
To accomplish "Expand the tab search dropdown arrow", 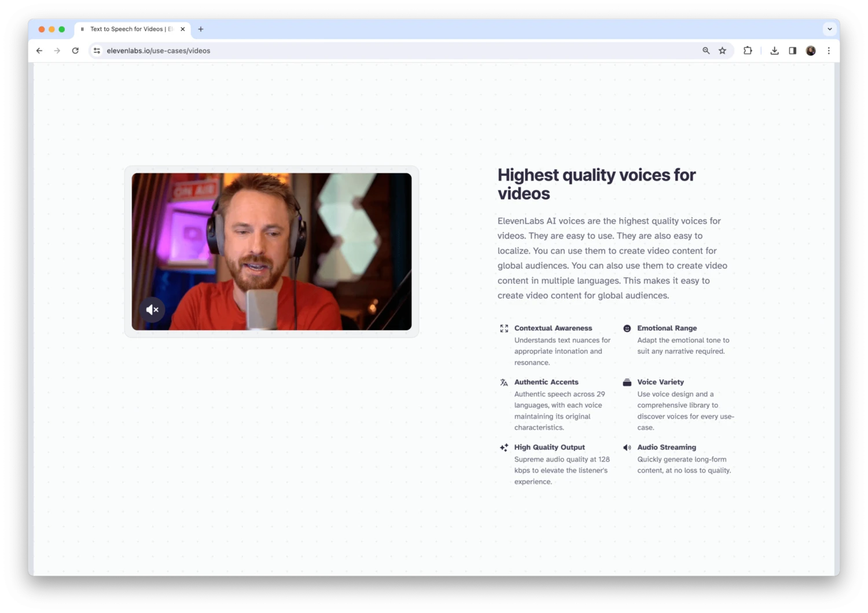I will click(x=829, y=29).
